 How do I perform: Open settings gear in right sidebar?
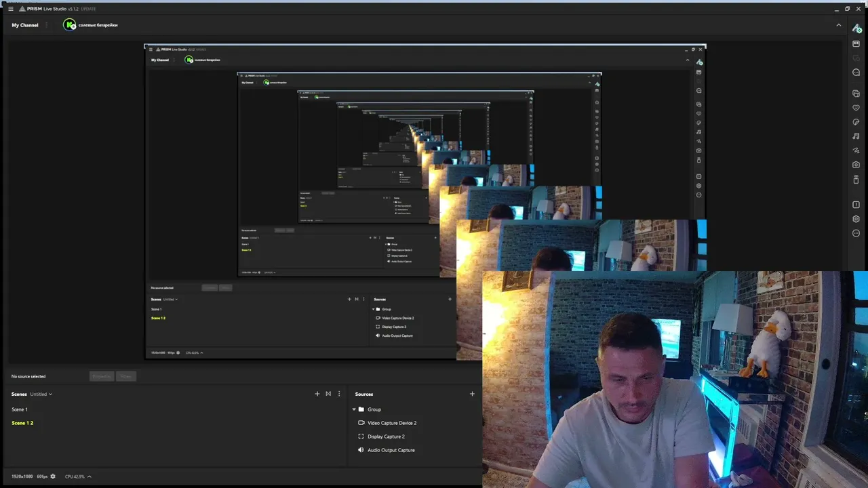tap(856, 219)
